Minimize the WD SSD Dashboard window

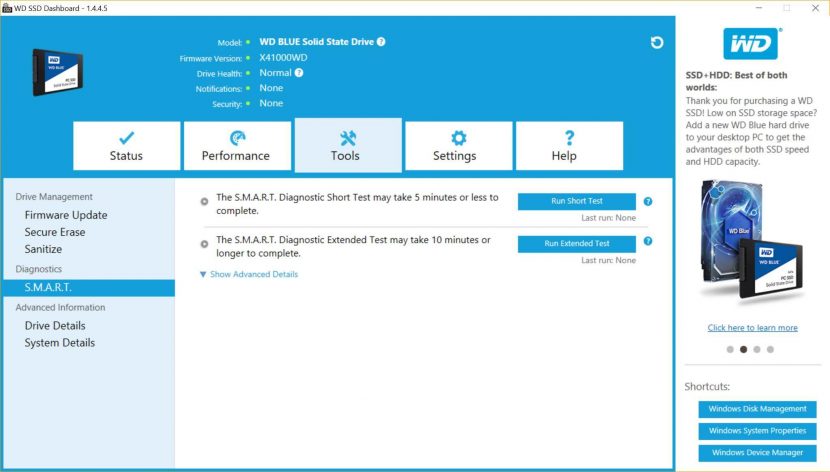click(759, 8)
